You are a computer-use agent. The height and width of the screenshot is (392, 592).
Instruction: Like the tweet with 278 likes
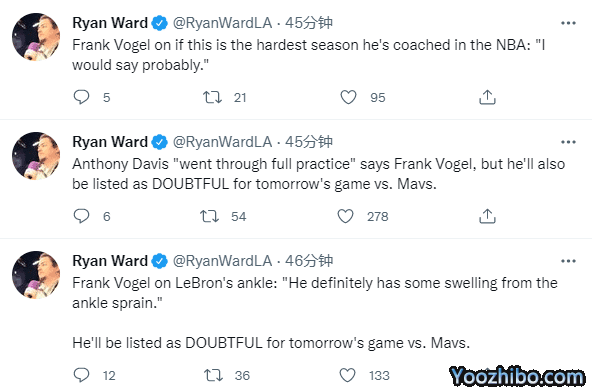coord(345,216)
